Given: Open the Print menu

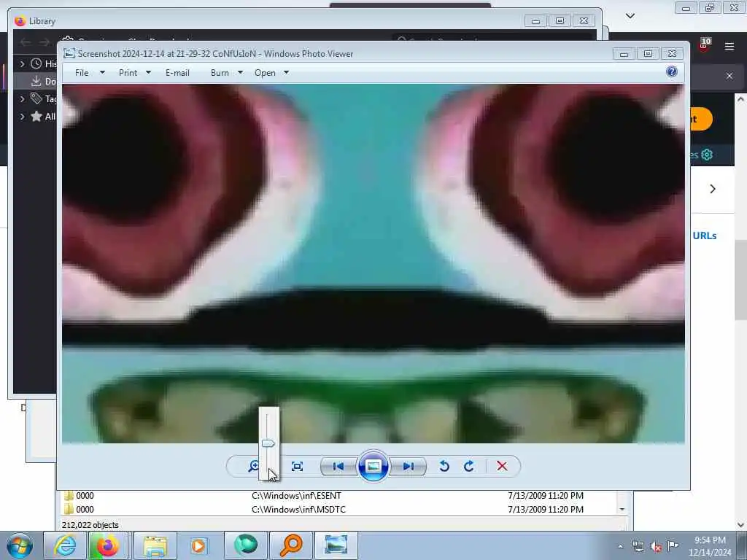Looking at the screenshot, I should click(x=128, y=73).
